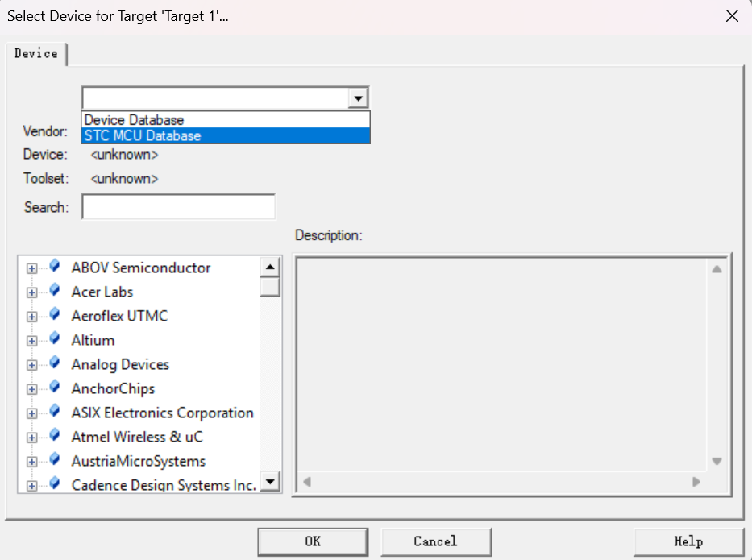752x560 pixels.
Task: Expand Cadence Design Systems Inc. node
Action: coord(31,486)
